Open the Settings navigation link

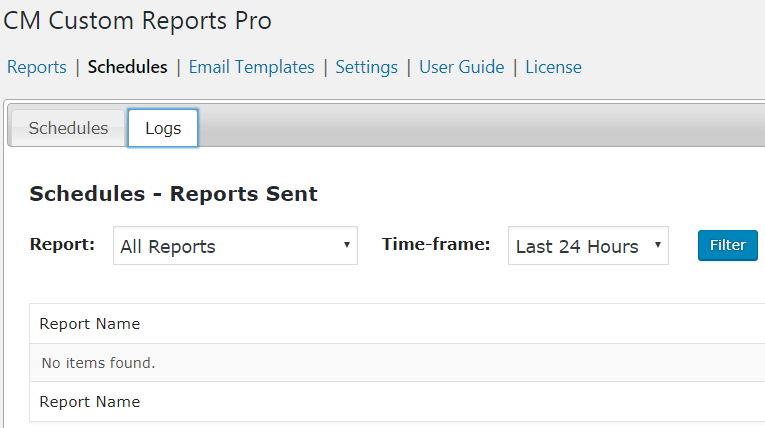tap(366, 67)
